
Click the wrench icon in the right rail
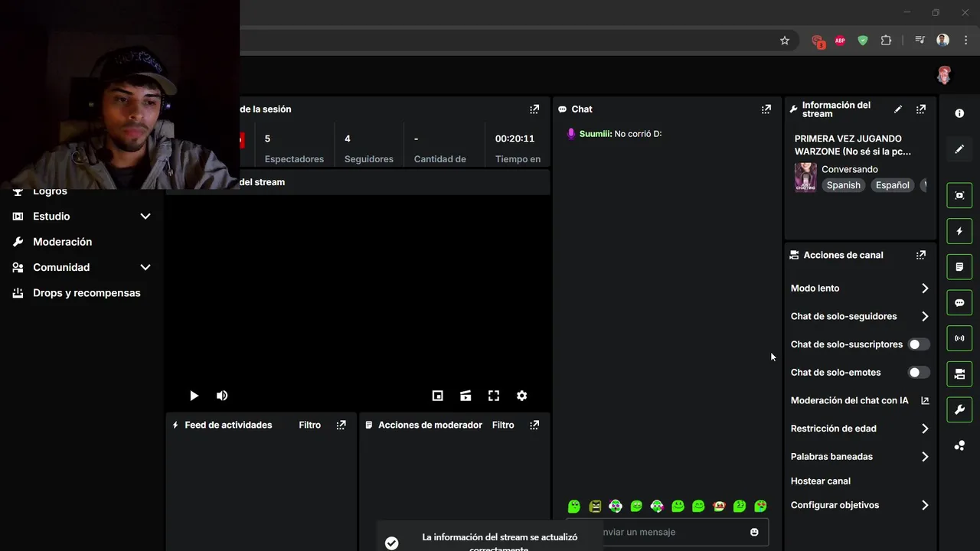pyautogui.click(x=959, y=410)
